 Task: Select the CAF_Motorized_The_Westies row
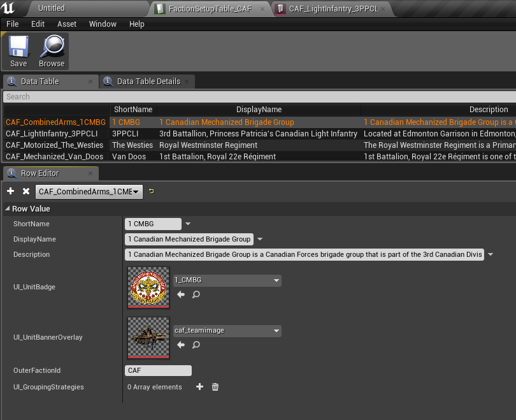54,145
